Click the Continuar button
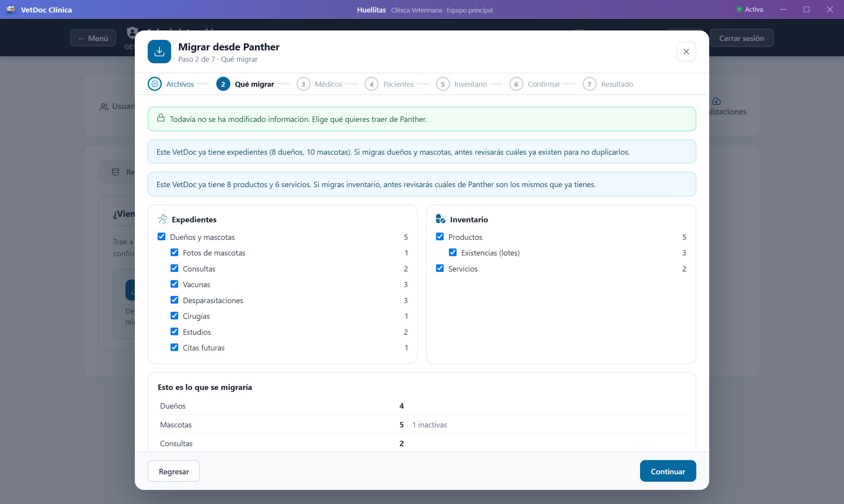 point(668,471)
